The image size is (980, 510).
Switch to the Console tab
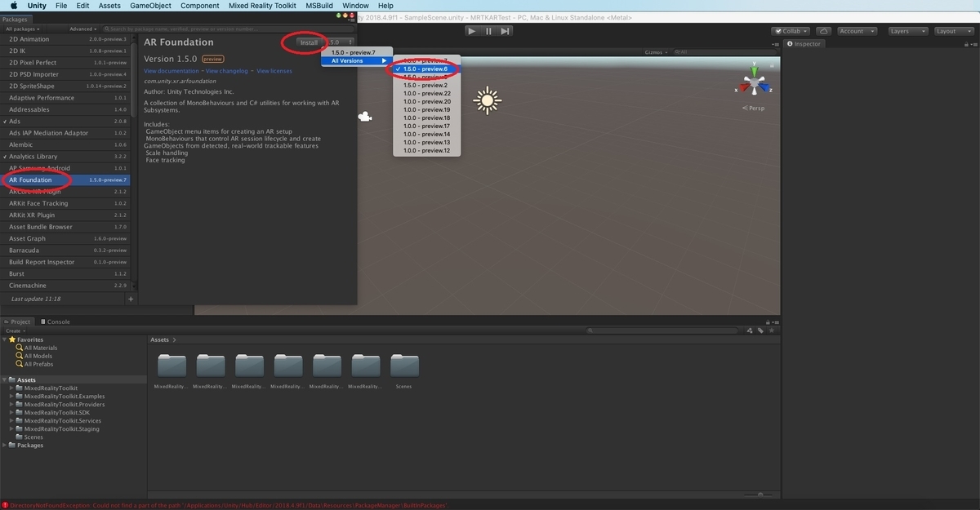(x=55, y=322)
